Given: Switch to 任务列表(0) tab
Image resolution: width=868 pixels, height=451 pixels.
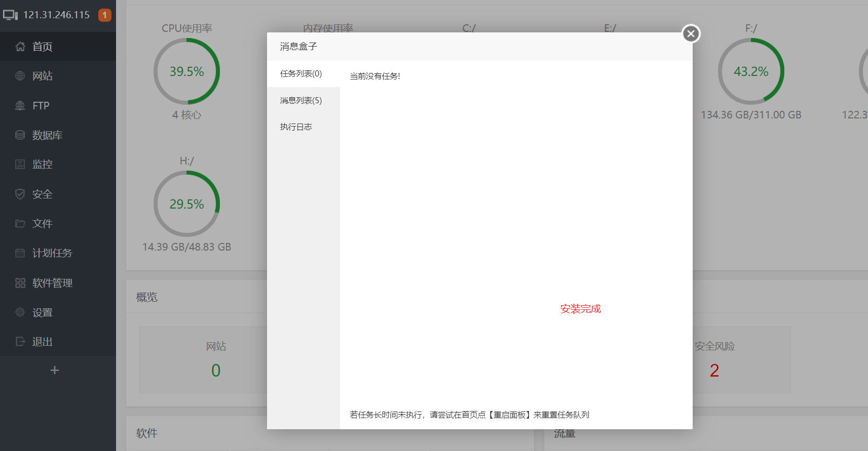Looking at the screenshot, I should tap(304, 74).
